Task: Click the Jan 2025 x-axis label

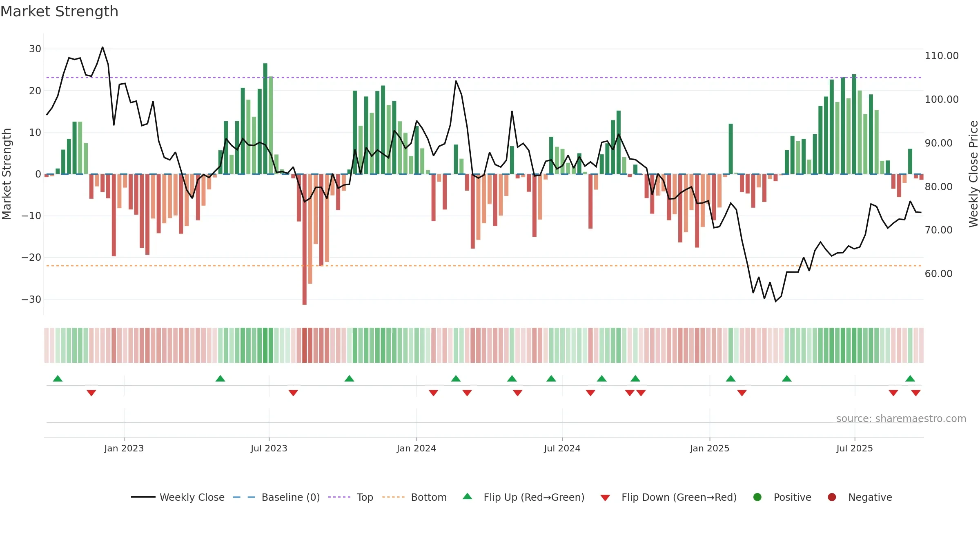Action: (x=709, y=448)
